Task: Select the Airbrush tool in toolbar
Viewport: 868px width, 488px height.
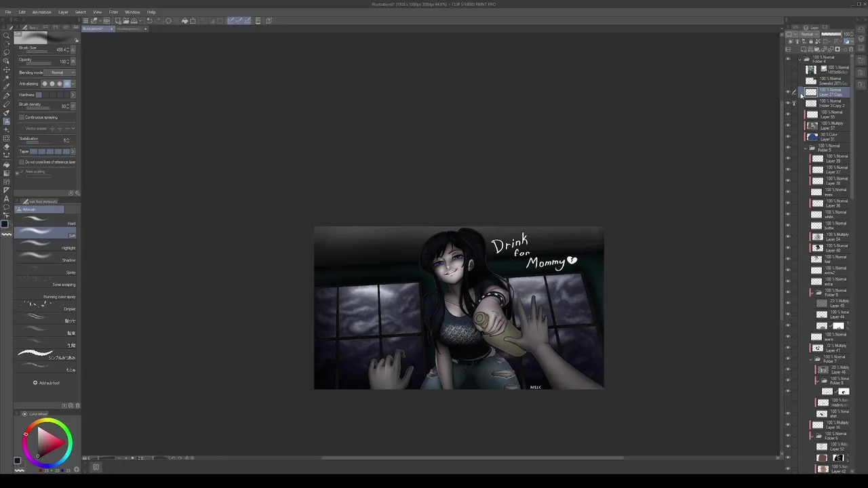Action: click(6, 121)
